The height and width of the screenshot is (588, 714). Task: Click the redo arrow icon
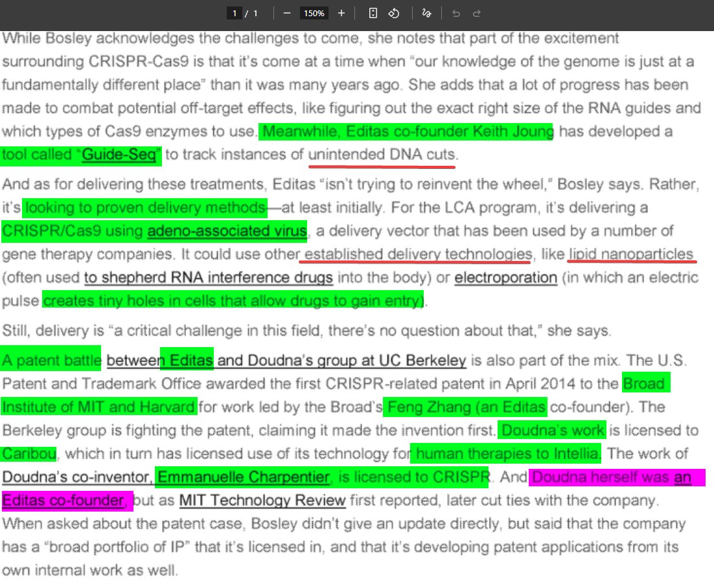click(477, 13)
